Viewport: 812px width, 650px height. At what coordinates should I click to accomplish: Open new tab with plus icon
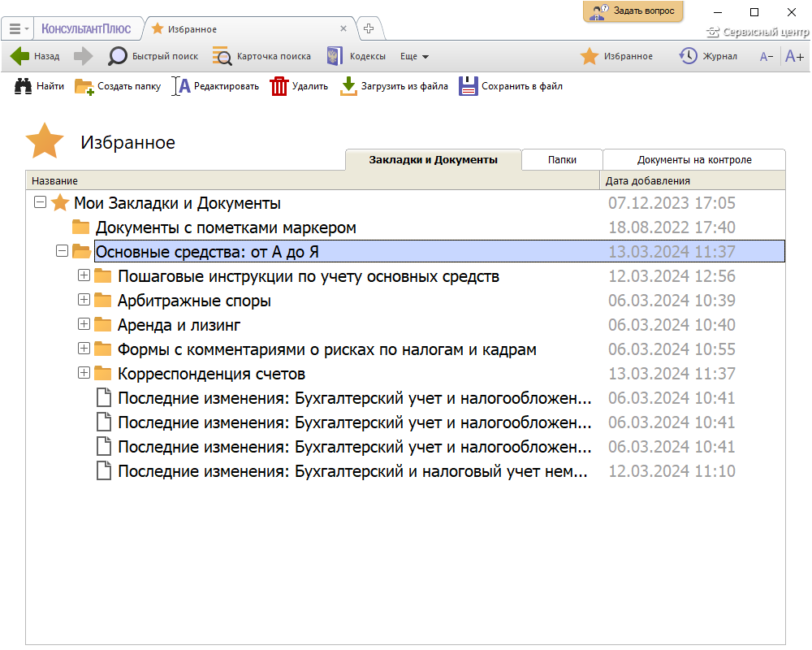(369, 28)
